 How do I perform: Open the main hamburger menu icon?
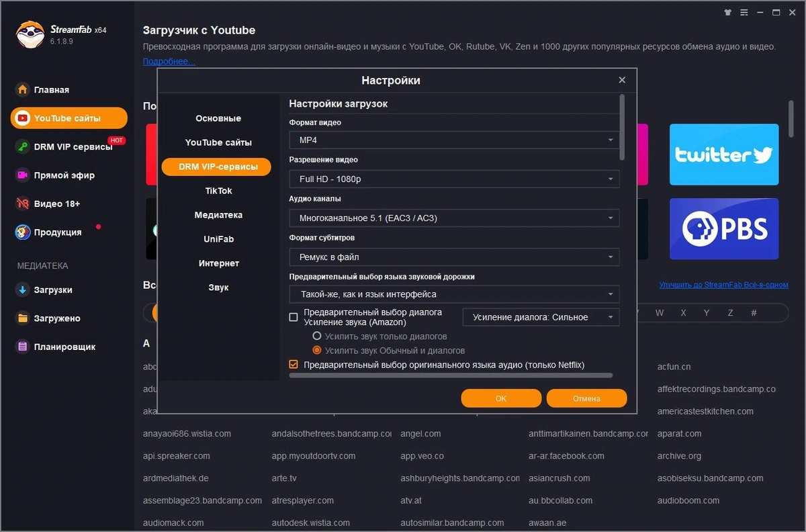[x=744, y=12]
